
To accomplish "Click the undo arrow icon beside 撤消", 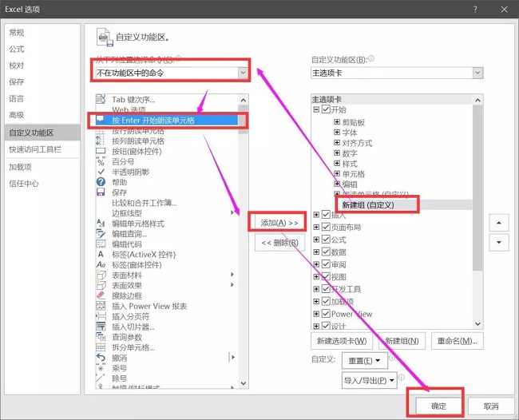I will pos(101,358).
